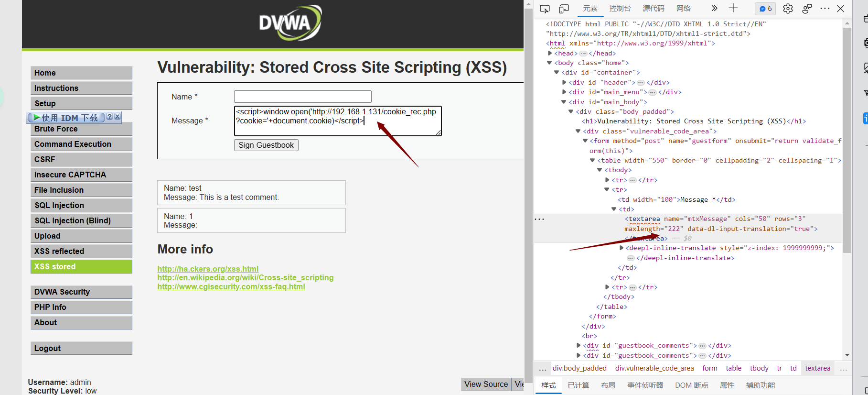Open DevTools activity bar customize icon
Image resolution: width=868 pixels, height=395 pixels.
[x=807, y=9]
